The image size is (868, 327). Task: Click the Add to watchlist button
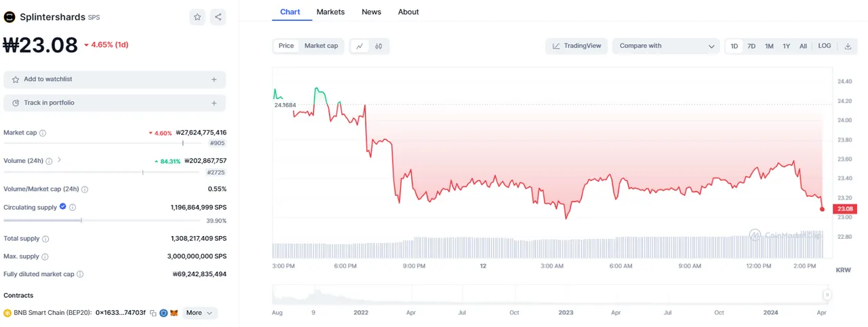(x=115, y=79)
